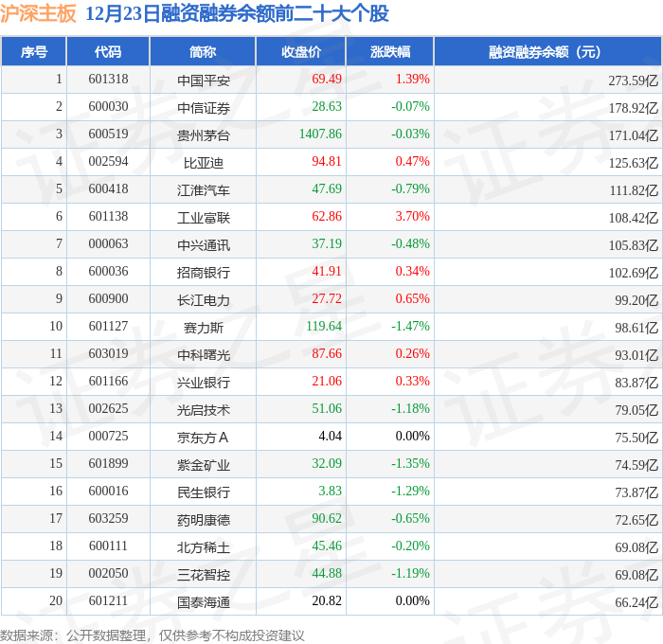Click the 沪深主板 title text
The width and height of the screenshot is (663, 644).
(x=38, y=13)
